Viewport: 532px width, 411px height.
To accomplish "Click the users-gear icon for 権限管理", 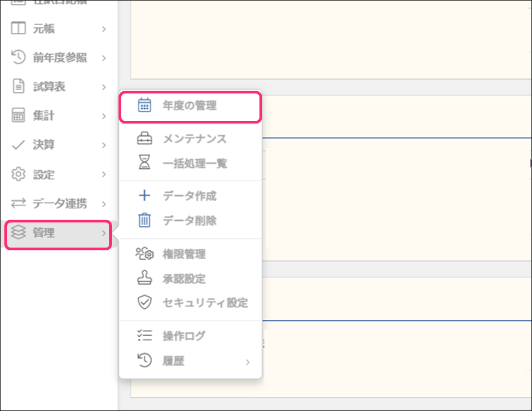I will [144, 254].
